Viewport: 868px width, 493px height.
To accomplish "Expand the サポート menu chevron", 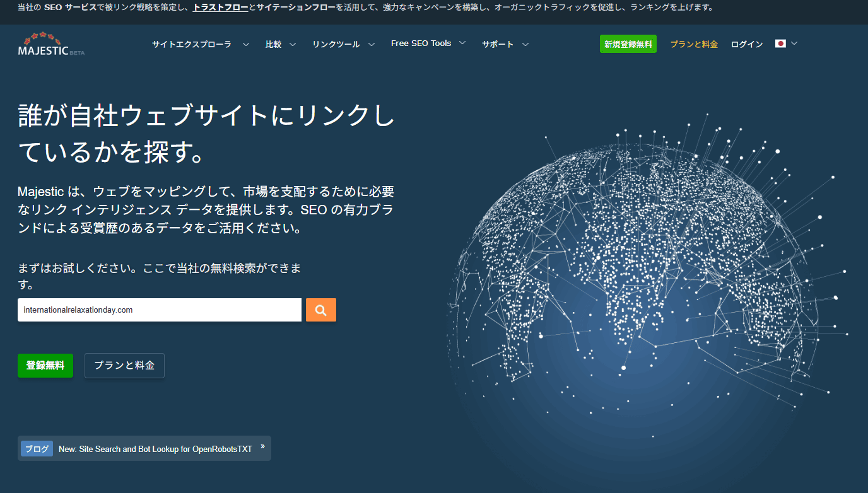I will 525,44.
